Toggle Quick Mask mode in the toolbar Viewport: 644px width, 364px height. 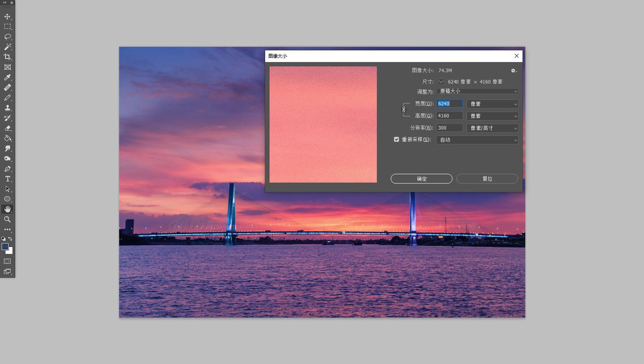(7, 261)
